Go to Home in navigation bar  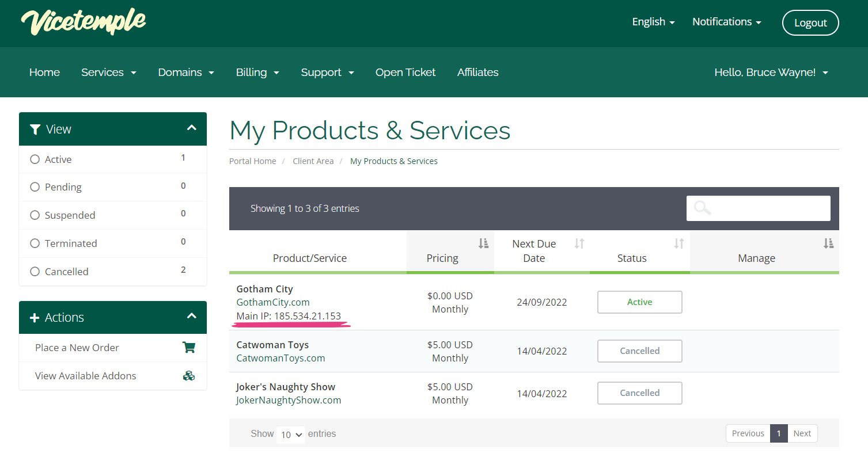[x=44, y=73]
